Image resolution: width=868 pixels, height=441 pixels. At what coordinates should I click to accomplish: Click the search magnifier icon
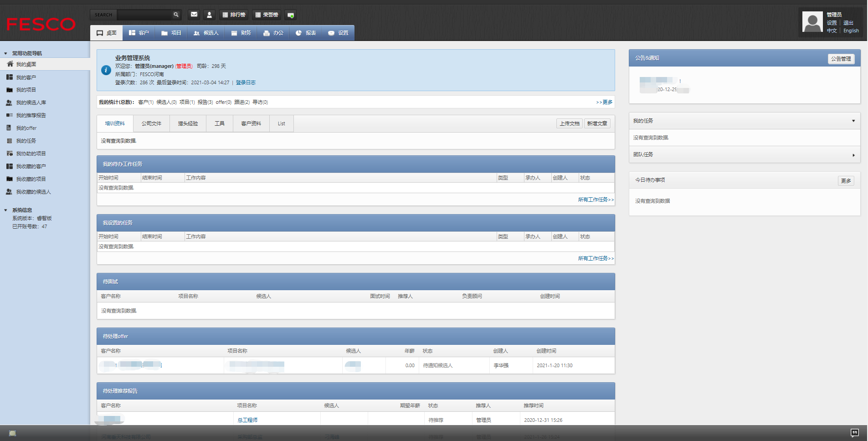pyautogui.click(x=176, y=15)
